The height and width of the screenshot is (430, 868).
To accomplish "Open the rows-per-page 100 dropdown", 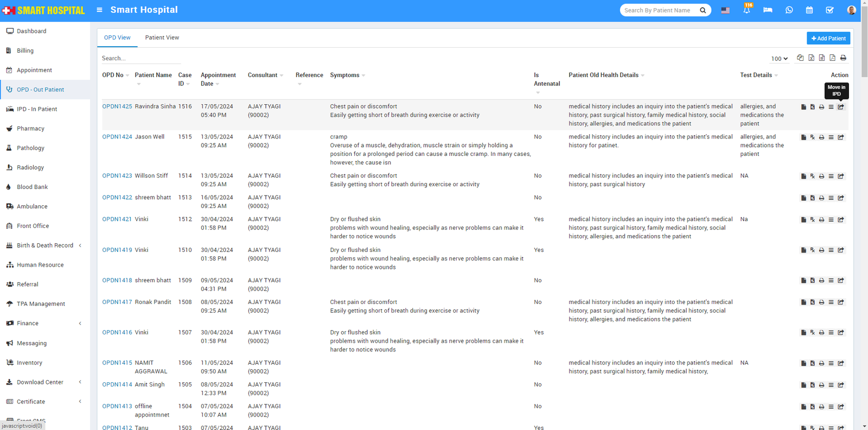I will (x=779, y=59).
